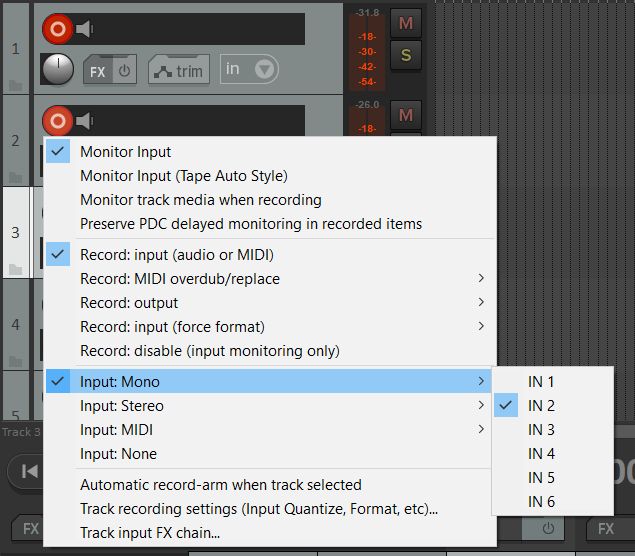This screenshot has width=635, height=556.
Task: Uncheck Monitor Input menu option
Action: point(126,152)
